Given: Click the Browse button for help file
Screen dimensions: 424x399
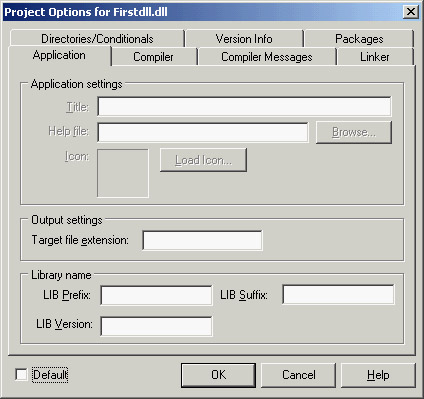Looking at the screenshot, I should [x=354, y=132].
